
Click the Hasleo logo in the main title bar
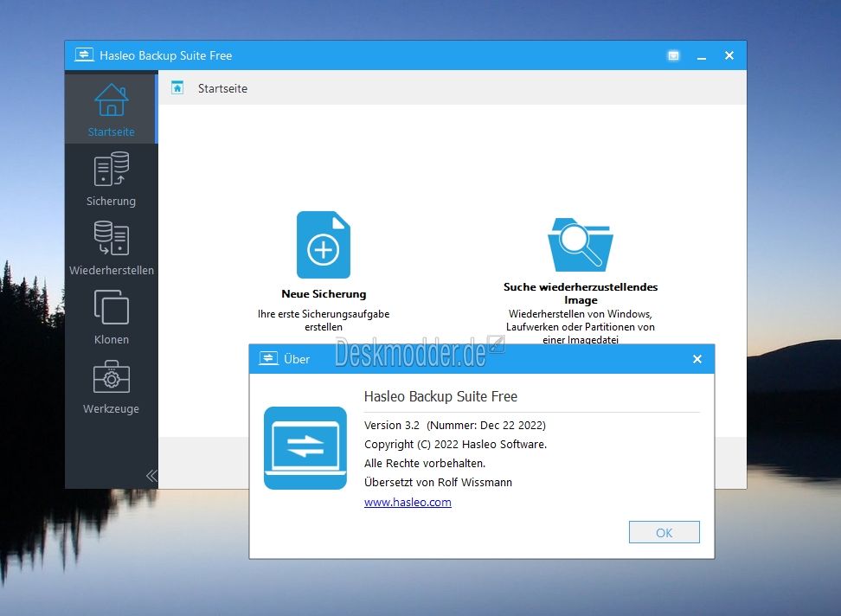[84, 55]
